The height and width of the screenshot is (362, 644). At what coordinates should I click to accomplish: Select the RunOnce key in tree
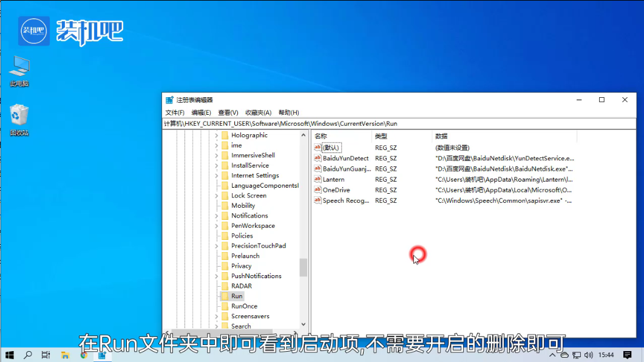point(244,306)
